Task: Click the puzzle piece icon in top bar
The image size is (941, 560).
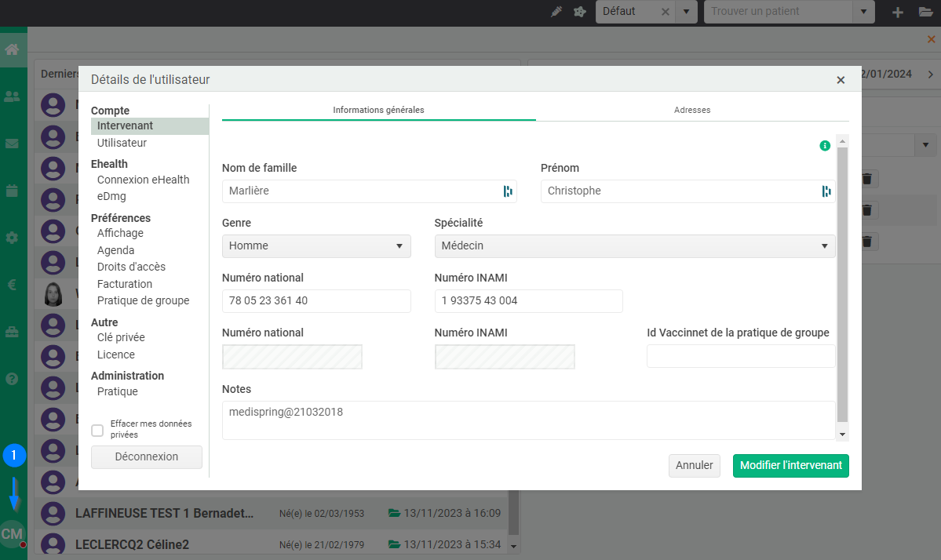Action: click(580, 12)
